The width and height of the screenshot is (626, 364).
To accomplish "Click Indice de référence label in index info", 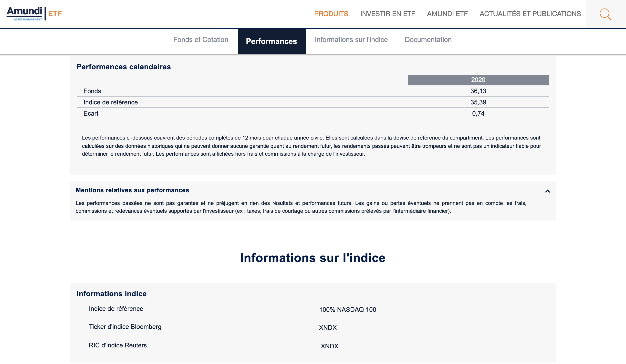I will pos(116,309).
